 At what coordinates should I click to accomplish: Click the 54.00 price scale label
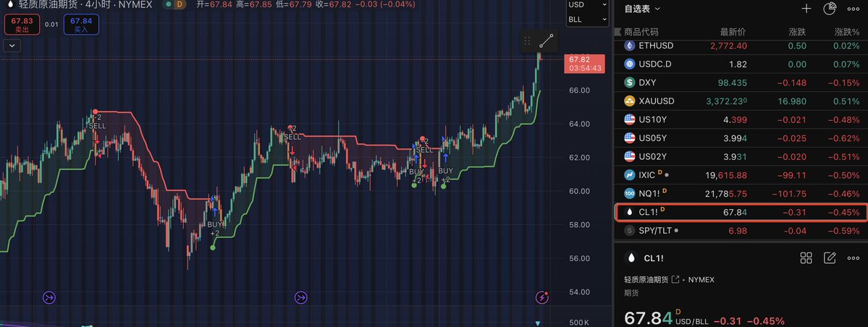[x=578, y=292]
